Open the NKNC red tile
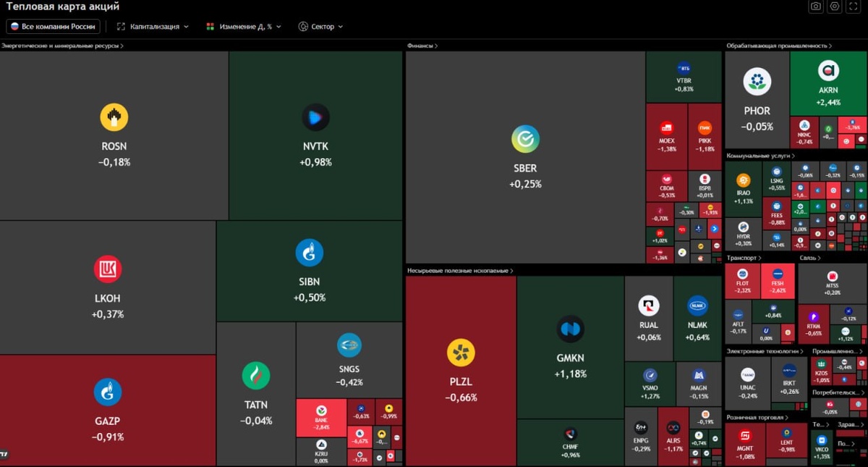 tap(805, 132)
